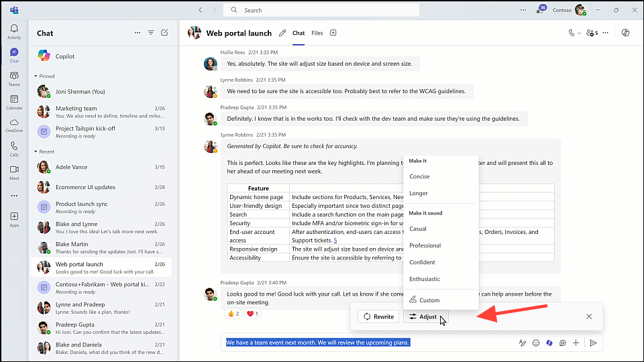Open the Blake and Lynne chat

click(101, 227)
